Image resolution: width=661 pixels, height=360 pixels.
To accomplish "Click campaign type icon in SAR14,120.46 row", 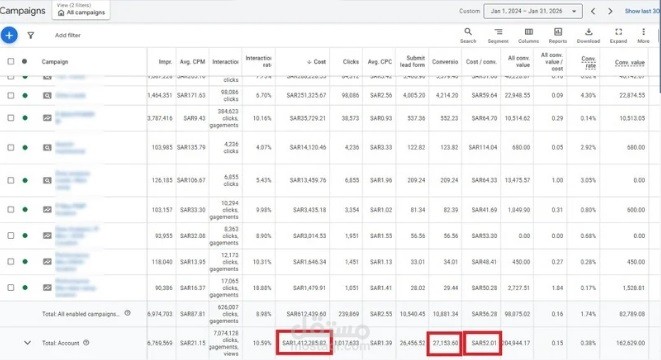I will point(47,148).
